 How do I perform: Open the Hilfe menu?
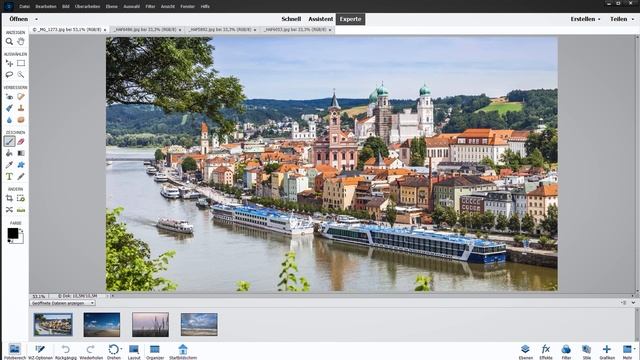pos(205,7)
